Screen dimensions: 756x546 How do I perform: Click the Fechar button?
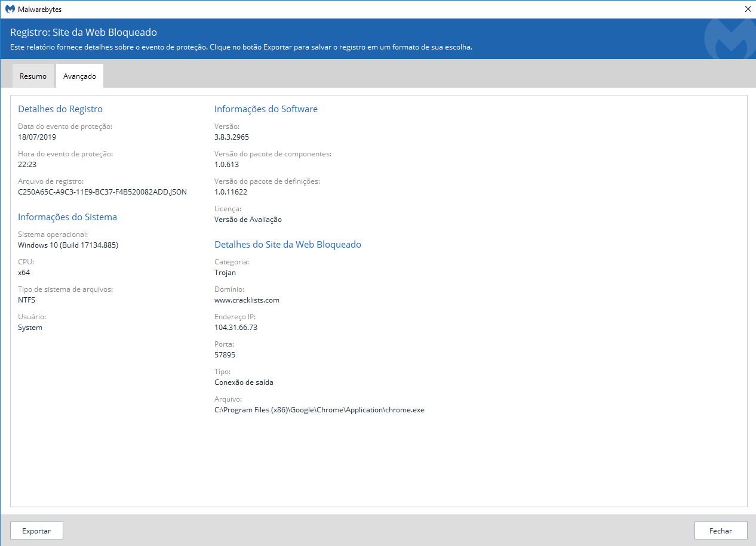coord(721,530)
